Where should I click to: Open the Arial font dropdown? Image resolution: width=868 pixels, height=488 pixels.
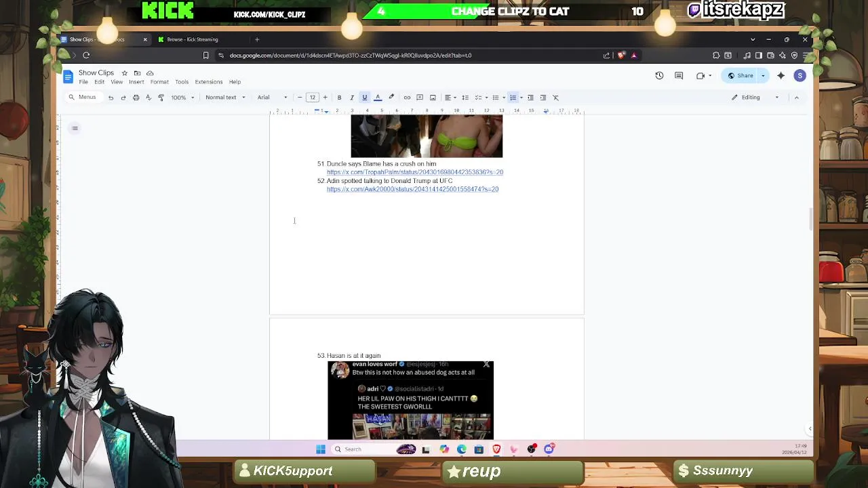coord(273,98)
